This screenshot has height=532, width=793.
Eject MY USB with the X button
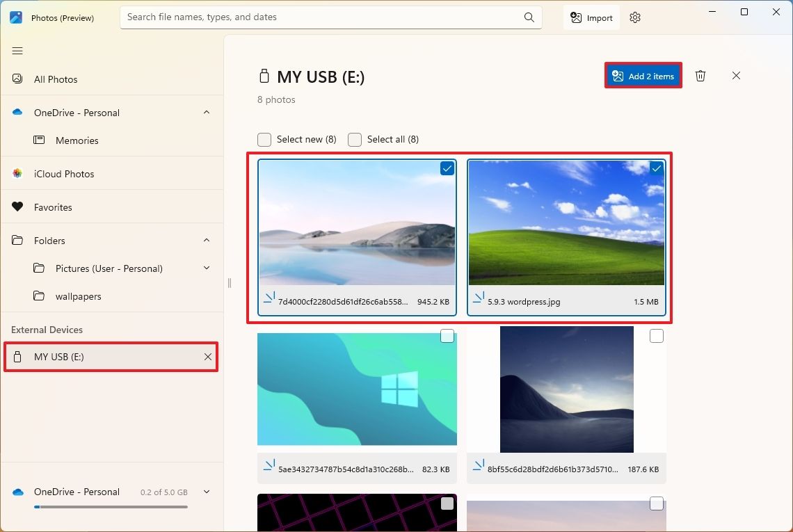[x=207, y=357]
